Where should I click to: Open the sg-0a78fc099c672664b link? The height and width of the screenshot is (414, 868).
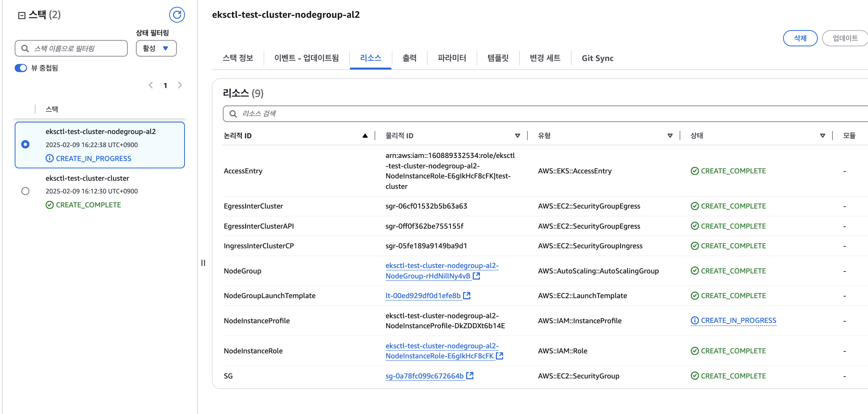[425, 376]
